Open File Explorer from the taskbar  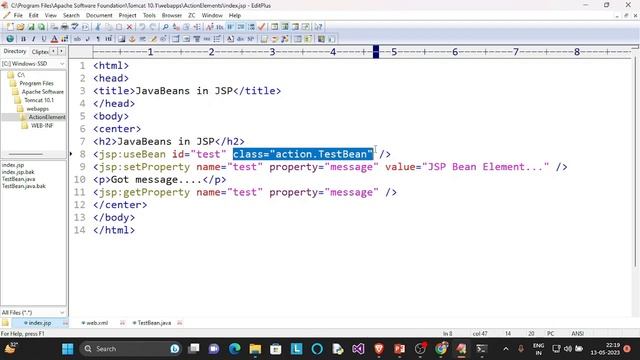coord(255,349)
